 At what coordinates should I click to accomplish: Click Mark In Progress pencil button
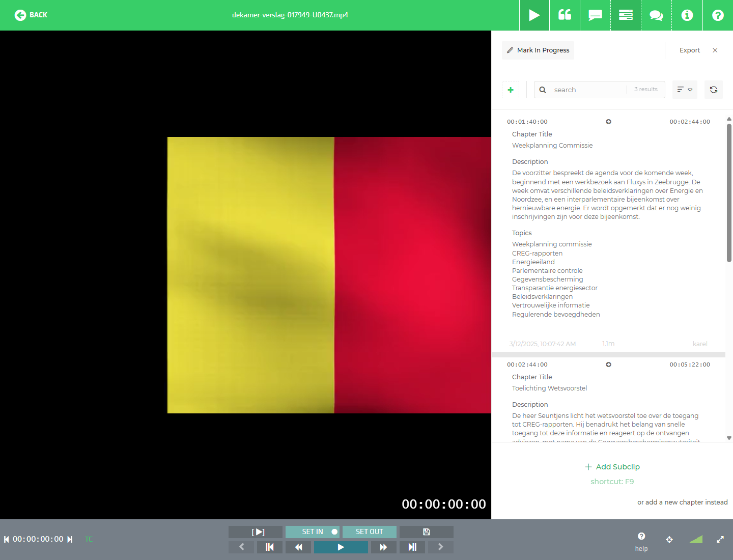[x=538, y=50]
